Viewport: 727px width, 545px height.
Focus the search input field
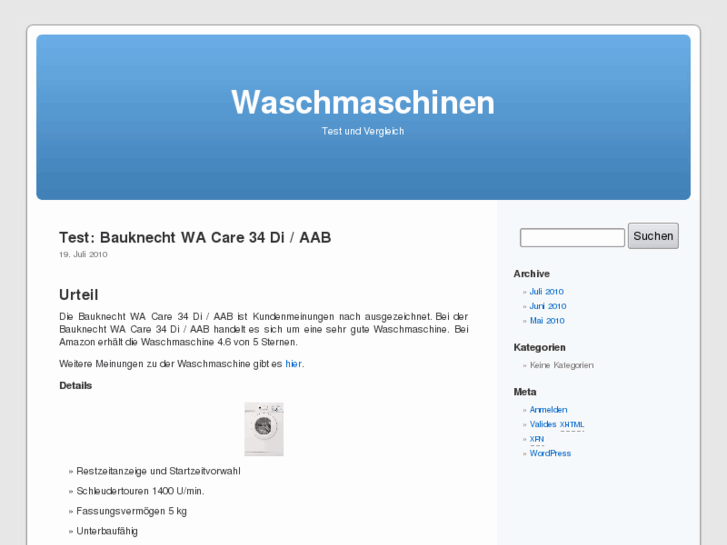pyautogui.click(x=572, y=237)
